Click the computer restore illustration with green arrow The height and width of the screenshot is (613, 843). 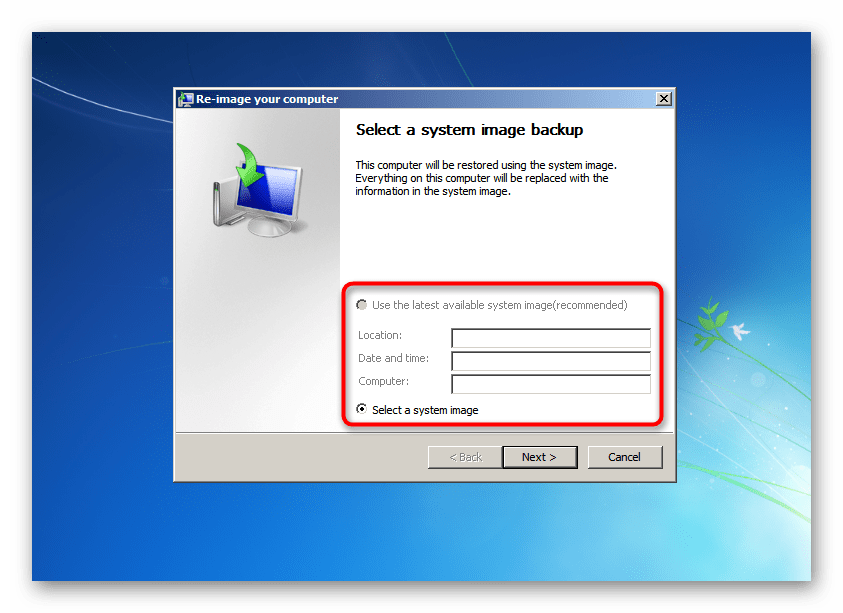pyautogui.click(x=255, y=190)
